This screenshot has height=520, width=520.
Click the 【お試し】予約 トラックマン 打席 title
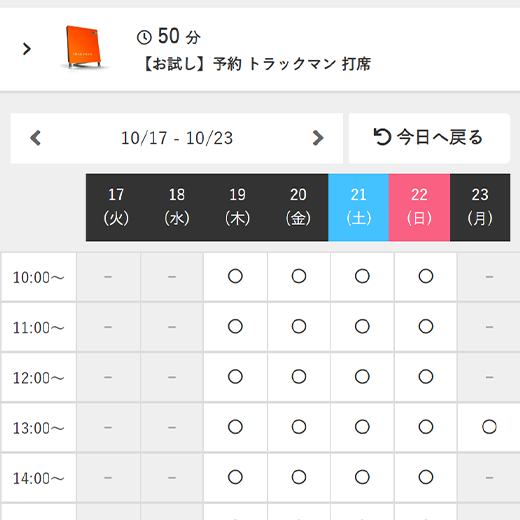[257, 64]
